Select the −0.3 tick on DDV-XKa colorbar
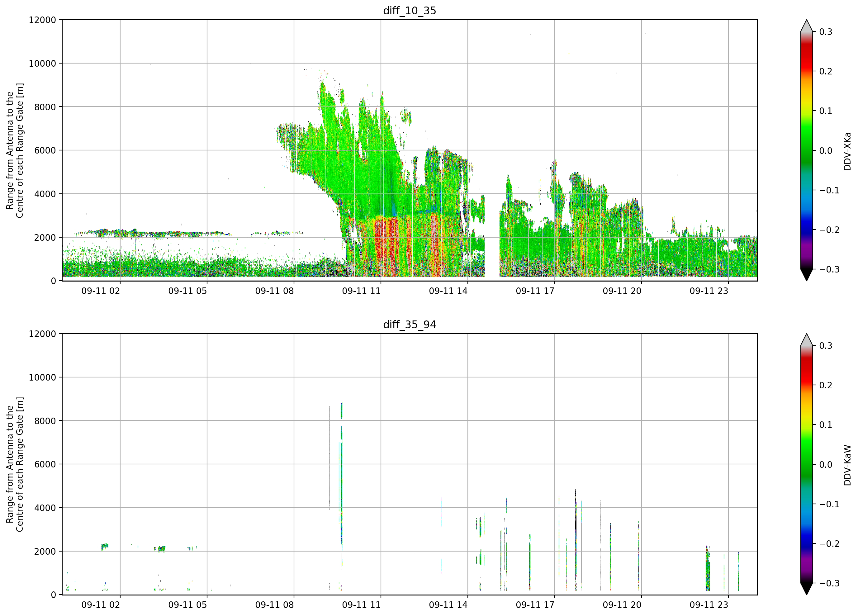Screen dimensions: 858x616 pyautogui.click(x=829, y=269)
